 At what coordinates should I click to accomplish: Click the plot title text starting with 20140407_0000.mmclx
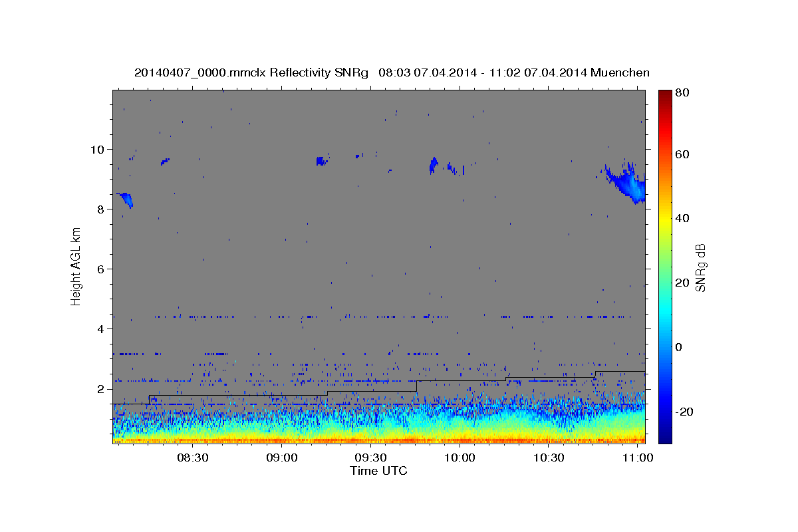[x=392, y=72]
